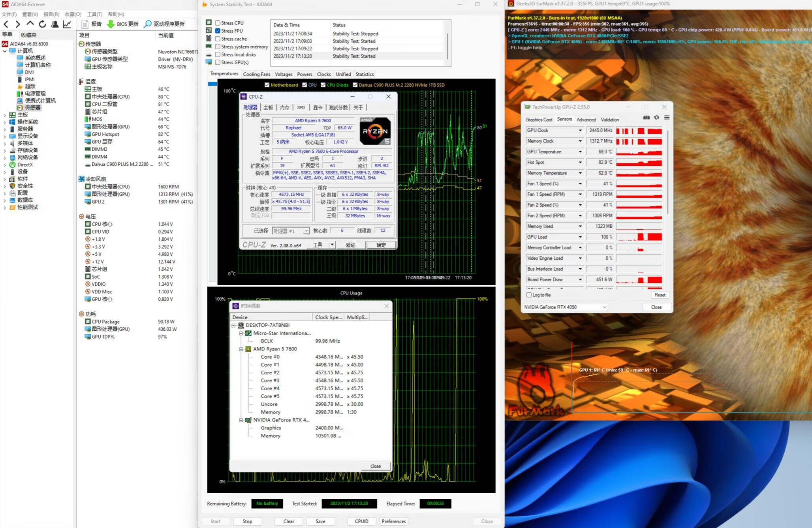Click the AIDA64 refresh icon
812x528 pixels.
[x=42, y=24]
